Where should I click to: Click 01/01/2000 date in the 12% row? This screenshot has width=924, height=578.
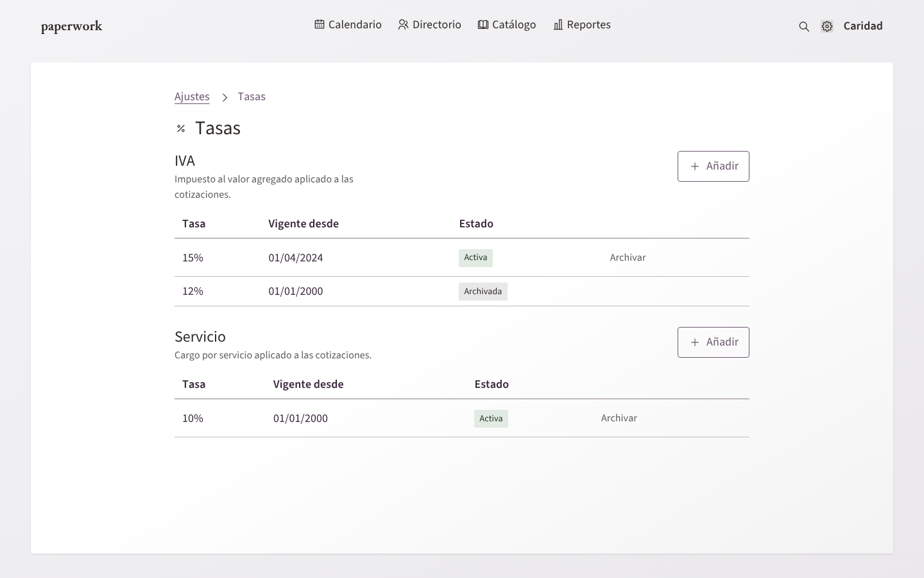point(296,291)
